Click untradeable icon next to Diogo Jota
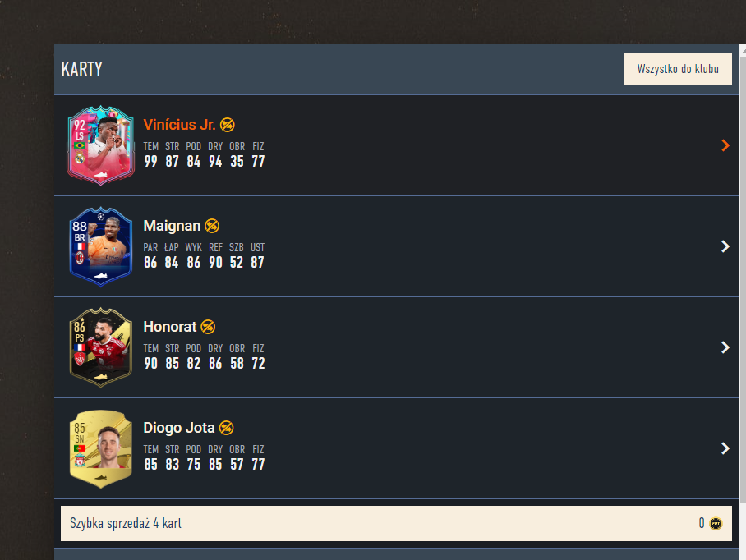 tap(227, 428)
